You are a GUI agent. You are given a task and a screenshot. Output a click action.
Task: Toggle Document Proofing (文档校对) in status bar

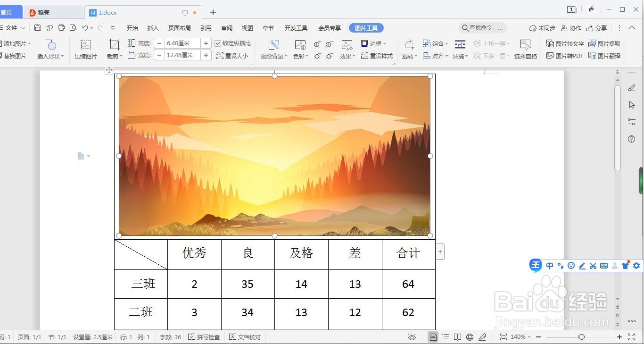tap(245, 337)
